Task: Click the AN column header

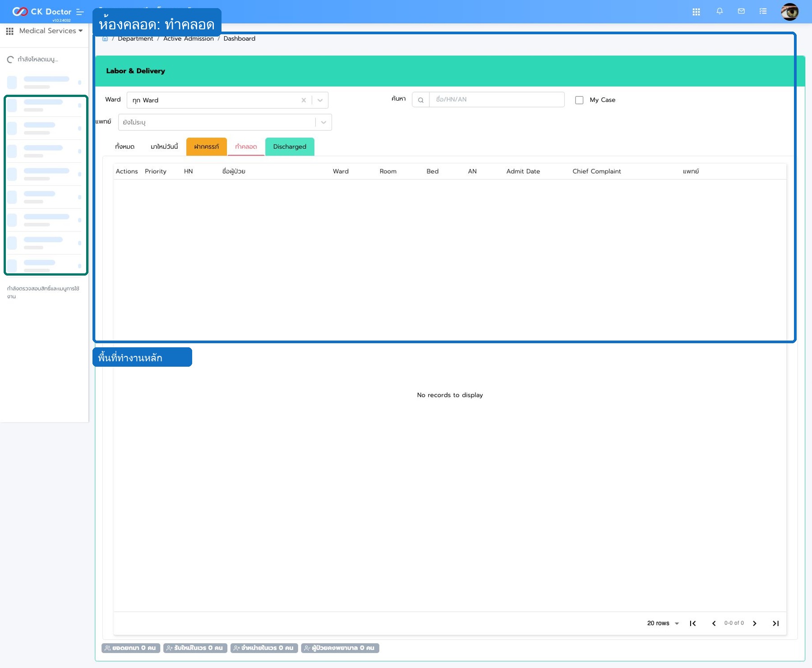Action: [x=472, y=171]
